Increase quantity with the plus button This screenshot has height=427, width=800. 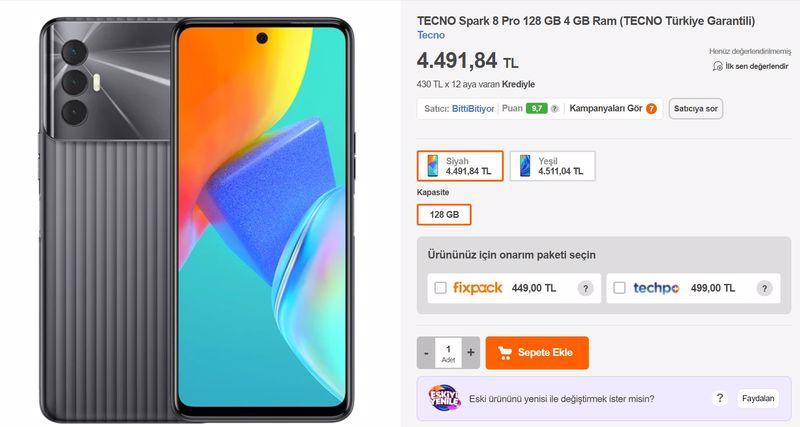click(470, 353)
